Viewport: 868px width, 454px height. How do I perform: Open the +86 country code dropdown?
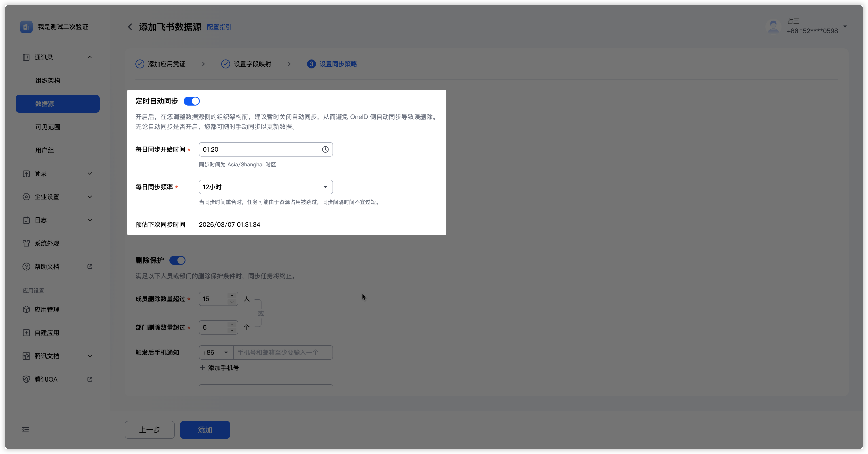[x=216, y=352]
